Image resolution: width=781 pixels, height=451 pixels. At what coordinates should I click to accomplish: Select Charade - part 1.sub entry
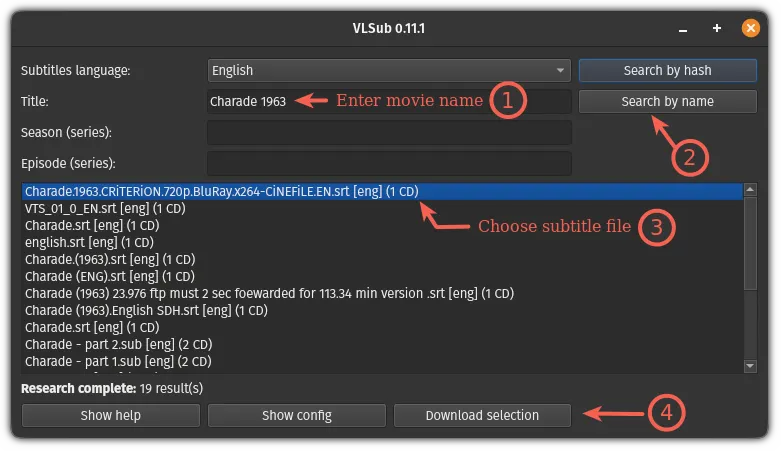click(118, 361)
